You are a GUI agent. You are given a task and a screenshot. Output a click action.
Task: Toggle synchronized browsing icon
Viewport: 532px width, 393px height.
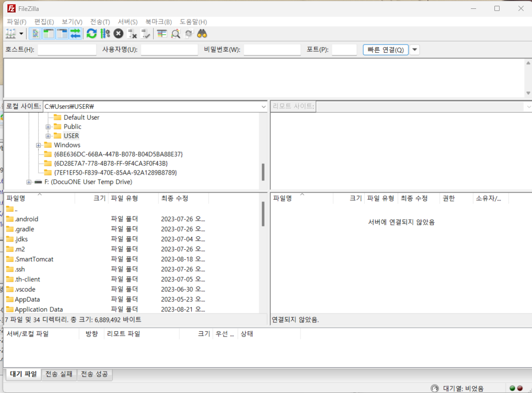(189, 33)
